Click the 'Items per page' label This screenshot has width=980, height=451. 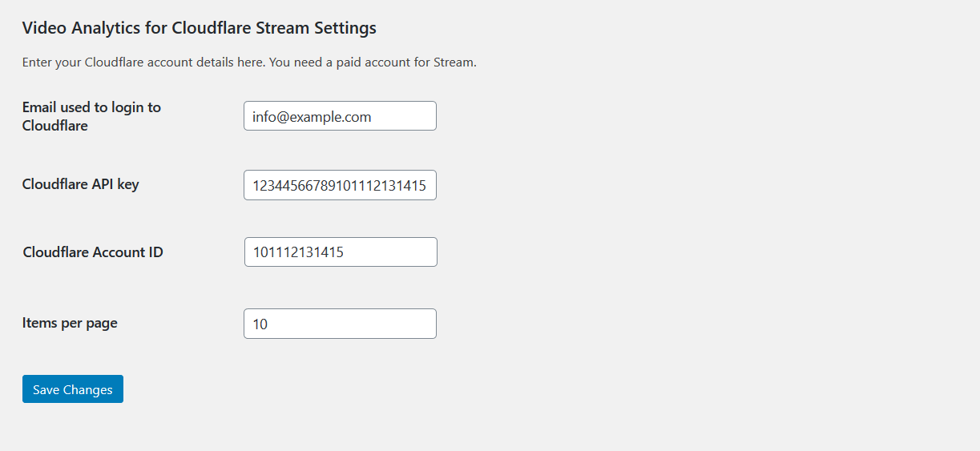coord(70,324)
